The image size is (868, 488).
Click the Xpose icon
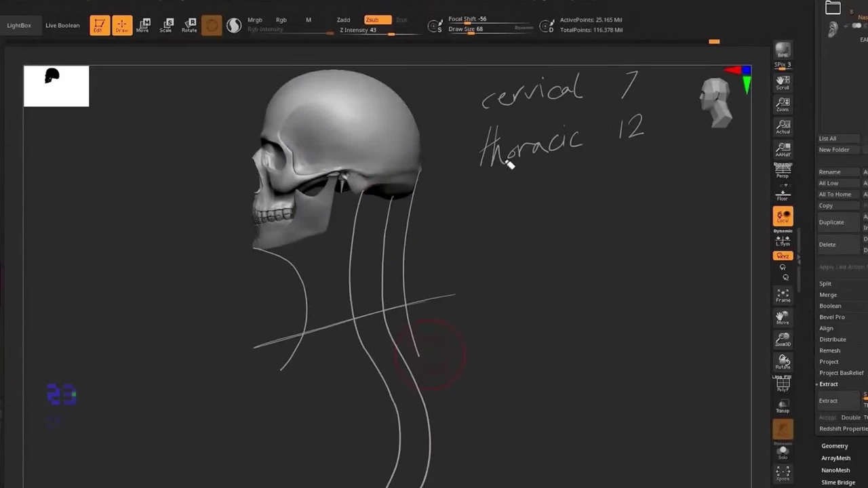click(783, 472)
